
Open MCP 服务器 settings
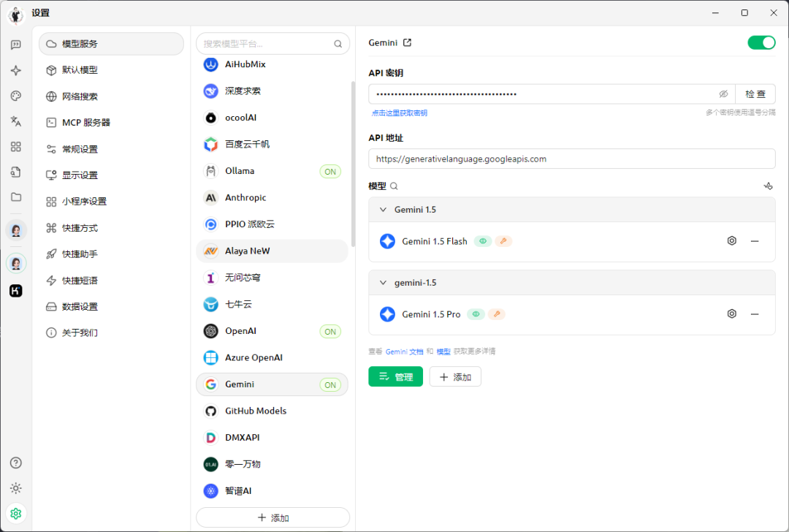111,122
